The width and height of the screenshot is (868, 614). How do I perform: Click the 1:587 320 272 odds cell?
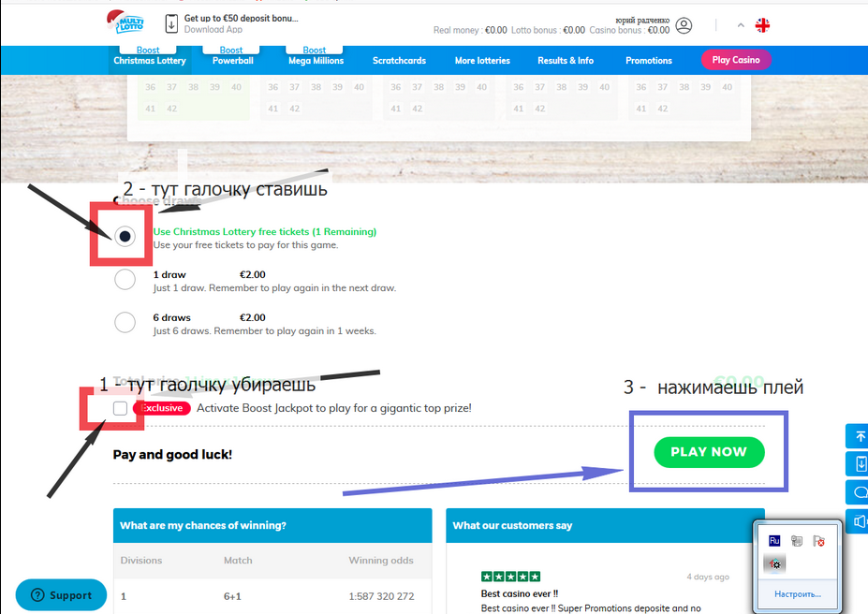(x=381, y=596)
